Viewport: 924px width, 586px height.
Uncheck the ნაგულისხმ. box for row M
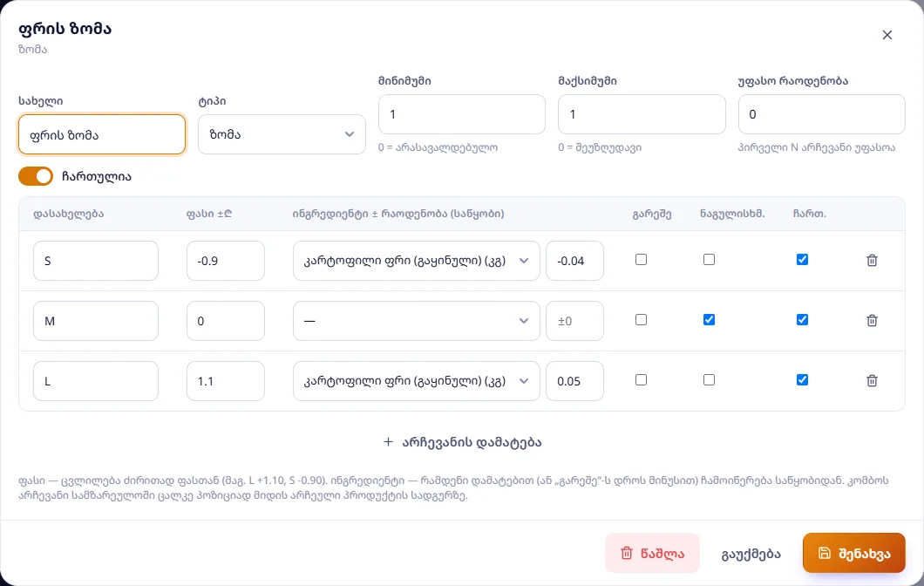point(709,319)
